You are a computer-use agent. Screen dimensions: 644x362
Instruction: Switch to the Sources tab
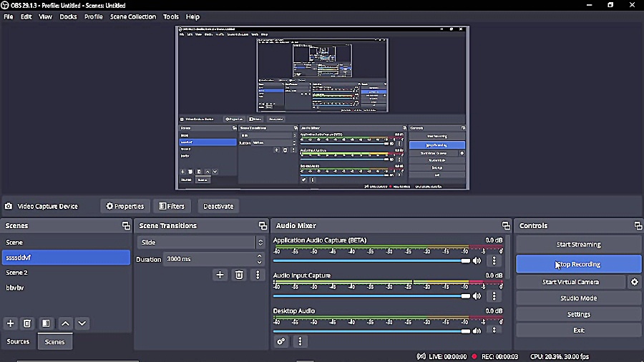(x=18, y=341)
